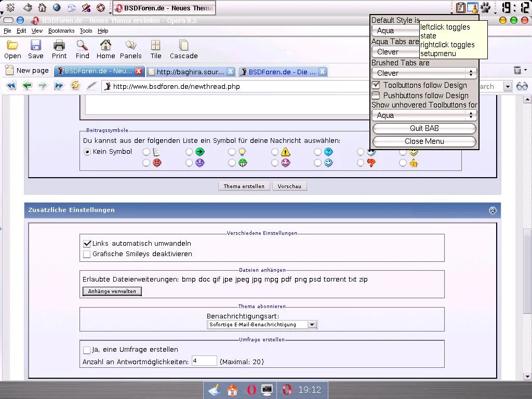
Task: Open the 'Brushed Tabs are' Clever dropdown
Action: [x=424, y=73]
